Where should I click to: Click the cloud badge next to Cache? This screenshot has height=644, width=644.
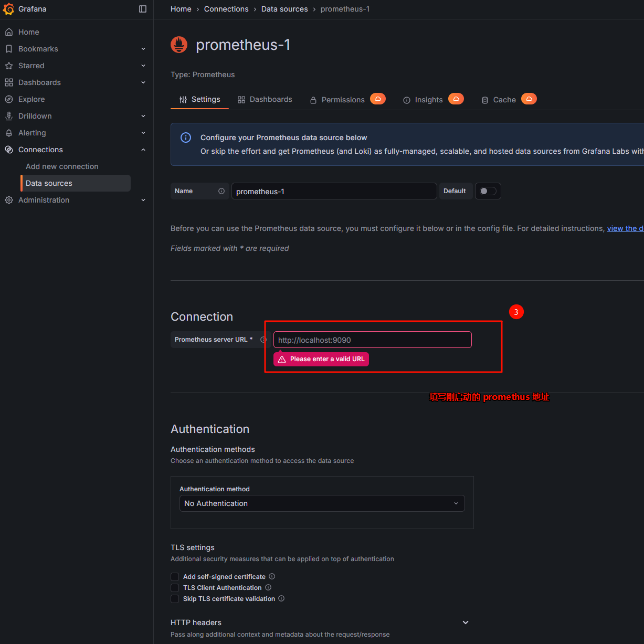click(x=529, y=99)
